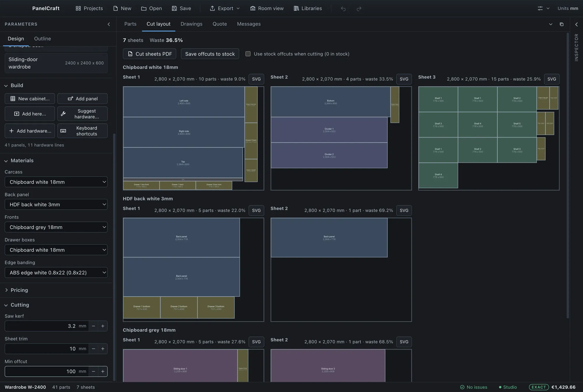Click New cabinet button
Viewport: 583px width, 392px height.
tap(30, 99)
